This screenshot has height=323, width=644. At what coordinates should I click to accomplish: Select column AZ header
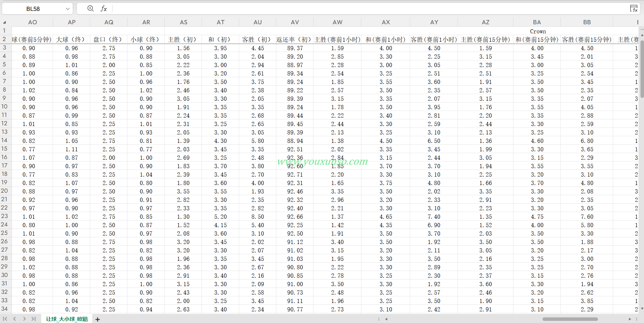[x=486, y=22]
